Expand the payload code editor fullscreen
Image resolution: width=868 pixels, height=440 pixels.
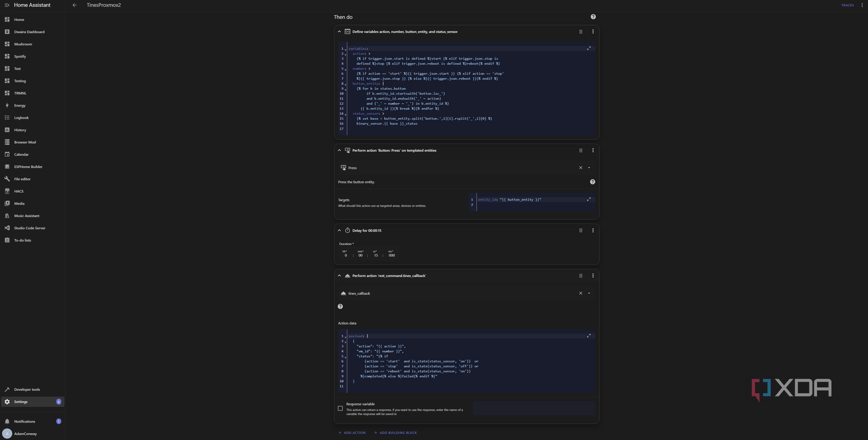pos(589,336)
